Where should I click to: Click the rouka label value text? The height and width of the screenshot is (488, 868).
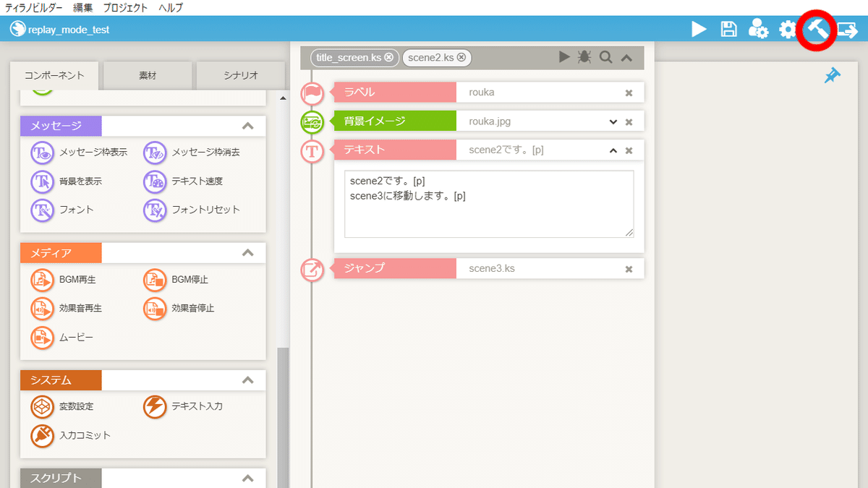[x=482, y=93]
